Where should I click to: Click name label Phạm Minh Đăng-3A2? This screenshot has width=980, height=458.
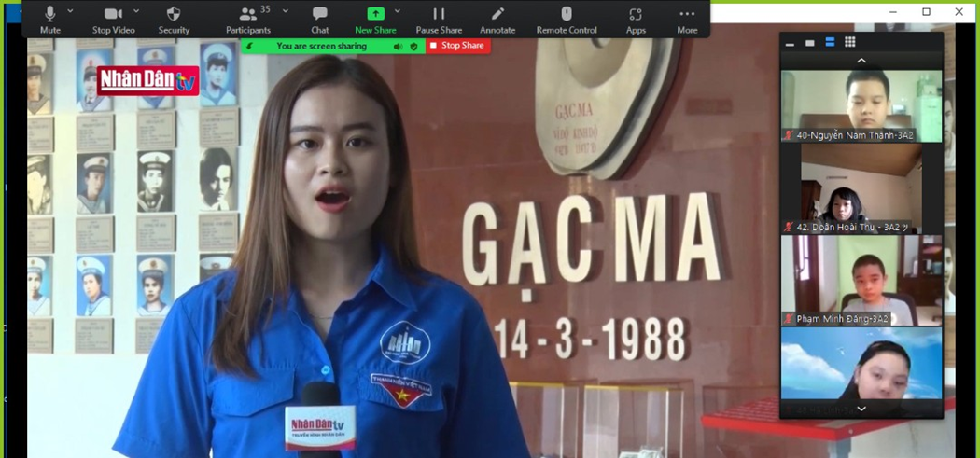pyautogui.click(x=843, y=319)
